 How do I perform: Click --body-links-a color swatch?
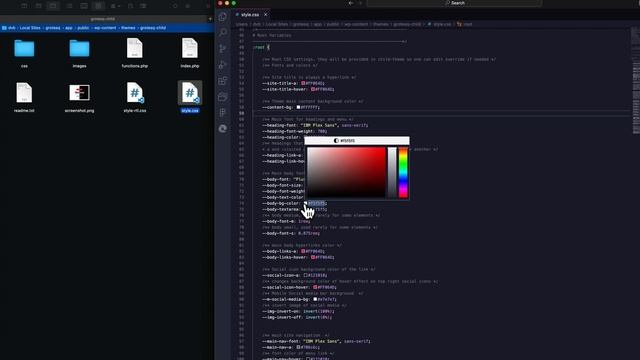point(303,251)
